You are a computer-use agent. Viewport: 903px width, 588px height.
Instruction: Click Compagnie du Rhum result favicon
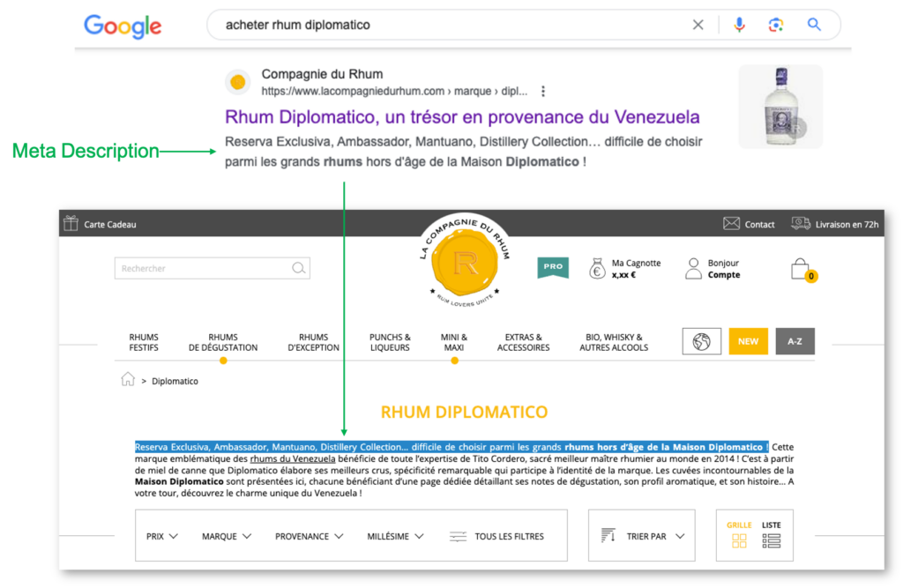click(238, 82)
